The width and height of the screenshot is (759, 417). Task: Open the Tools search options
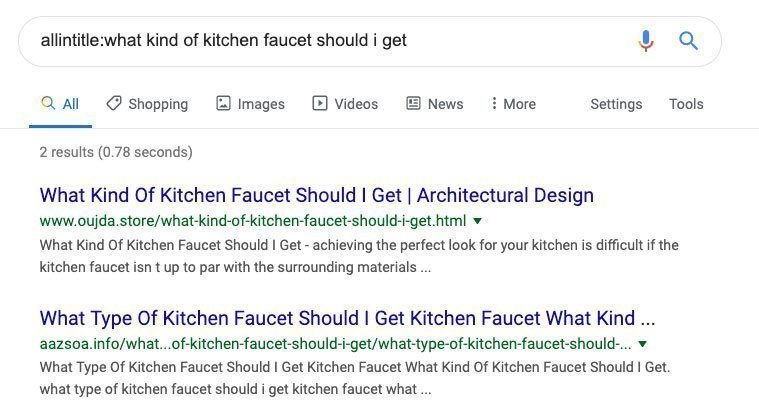point(686,104)
